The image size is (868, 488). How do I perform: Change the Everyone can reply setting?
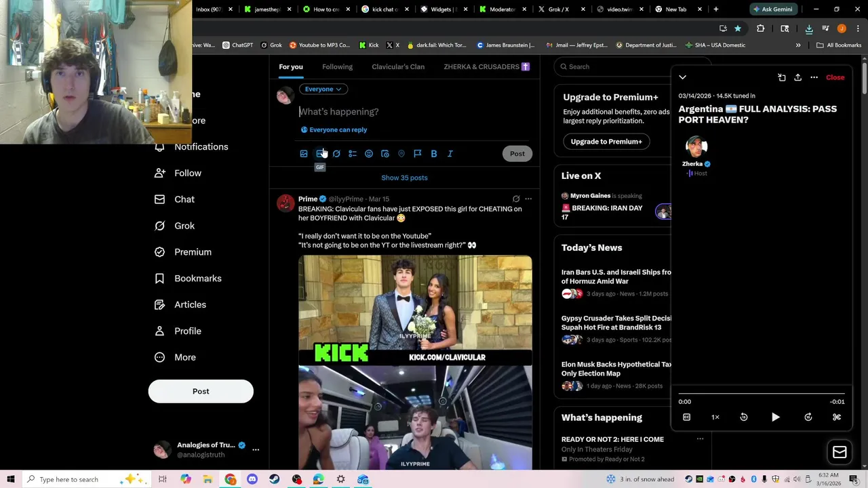334,129
